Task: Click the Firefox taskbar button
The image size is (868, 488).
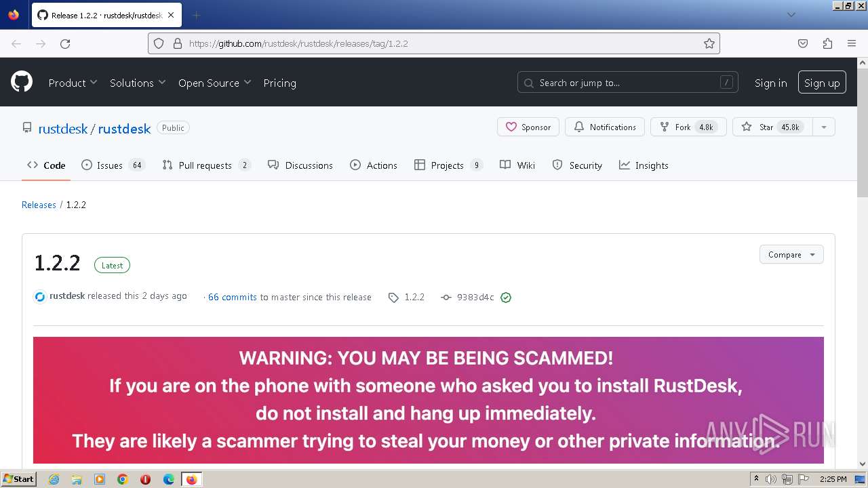Action: 191,479
